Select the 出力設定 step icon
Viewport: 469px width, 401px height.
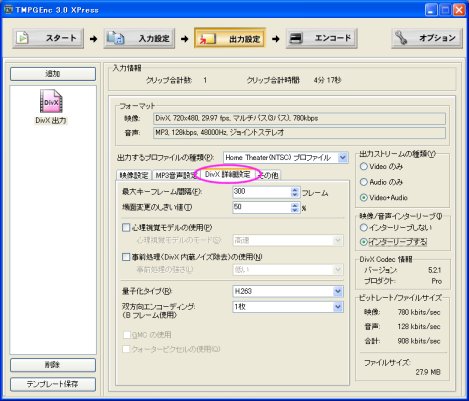207,39
